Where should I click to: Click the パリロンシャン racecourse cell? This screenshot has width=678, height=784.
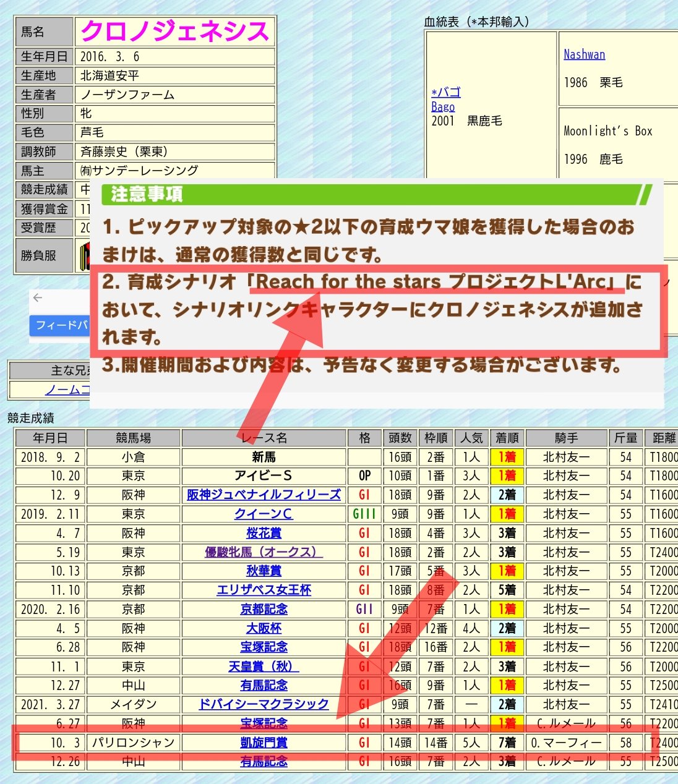(133, 743)
